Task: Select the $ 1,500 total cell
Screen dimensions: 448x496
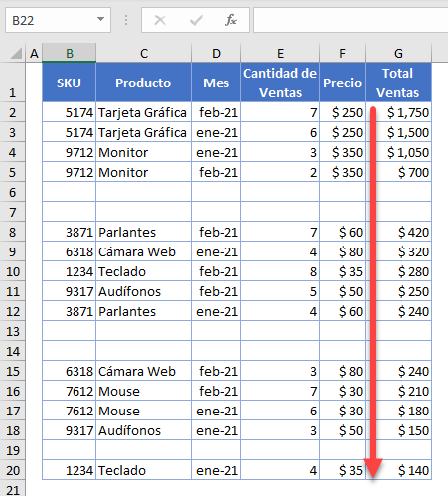Action: [398, 132]
